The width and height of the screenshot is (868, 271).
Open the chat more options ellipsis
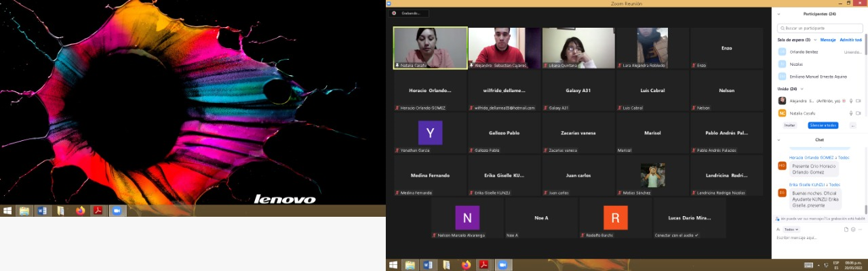[x=861, y=230]
